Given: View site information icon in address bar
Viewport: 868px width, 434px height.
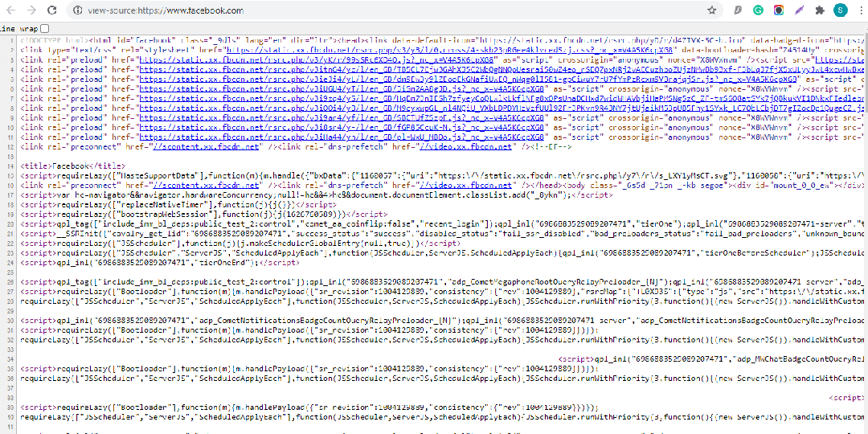Looking at the screenshot, I should click(78, 10).
